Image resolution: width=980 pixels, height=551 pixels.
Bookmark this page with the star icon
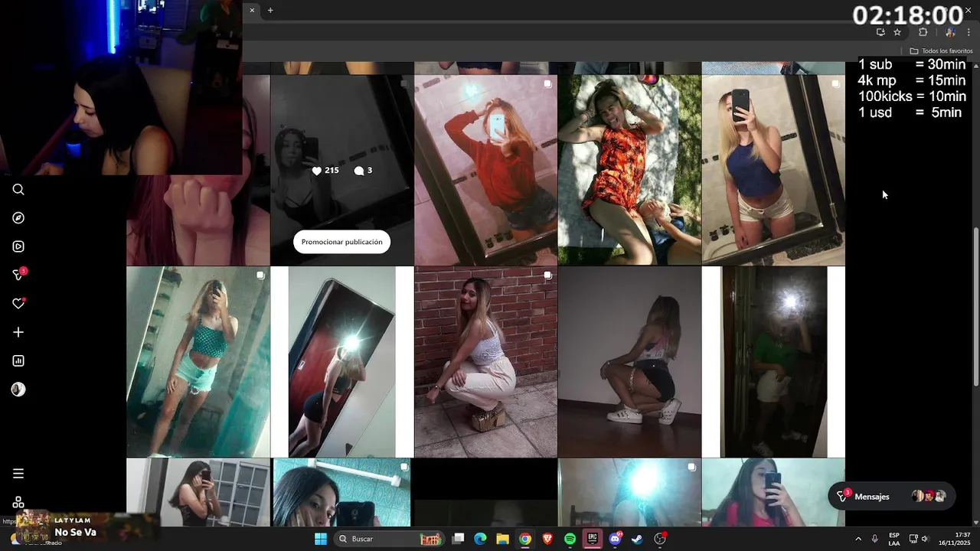pos(897,32)
